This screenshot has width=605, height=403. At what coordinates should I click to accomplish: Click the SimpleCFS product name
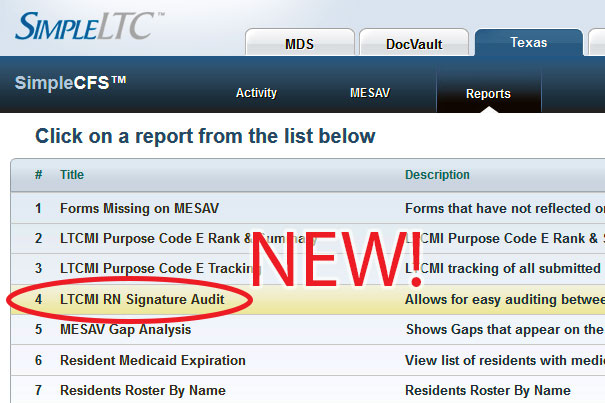70,83
